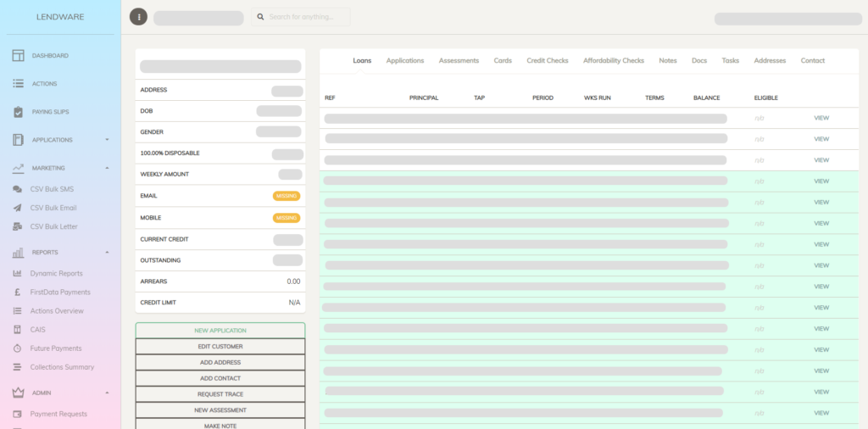Switch to the Contact tab

813,61
